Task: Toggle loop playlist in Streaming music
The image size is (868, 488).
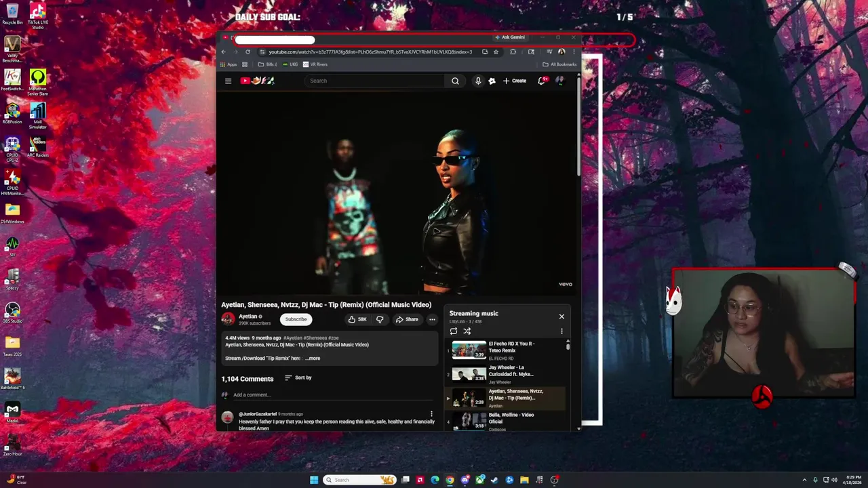Action: click(x=454, y=331)
